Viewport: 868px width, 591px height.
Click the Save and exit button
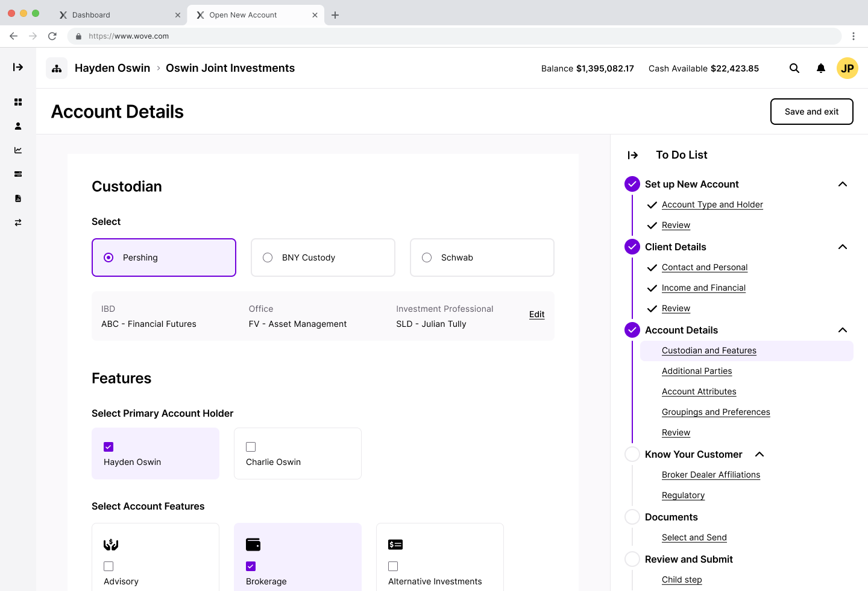pos(811,112)
